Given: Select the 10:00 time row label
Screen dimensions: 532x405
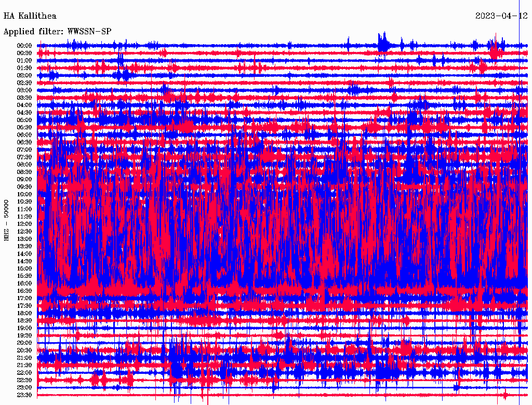Looking at the screenshot, I should 24,194.
